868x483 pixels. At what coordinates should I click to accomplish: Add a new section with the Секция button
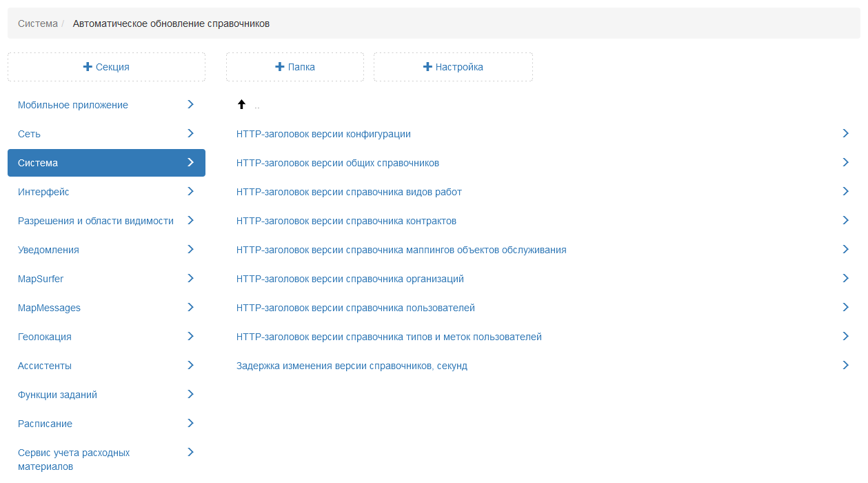tap(106, 67)
